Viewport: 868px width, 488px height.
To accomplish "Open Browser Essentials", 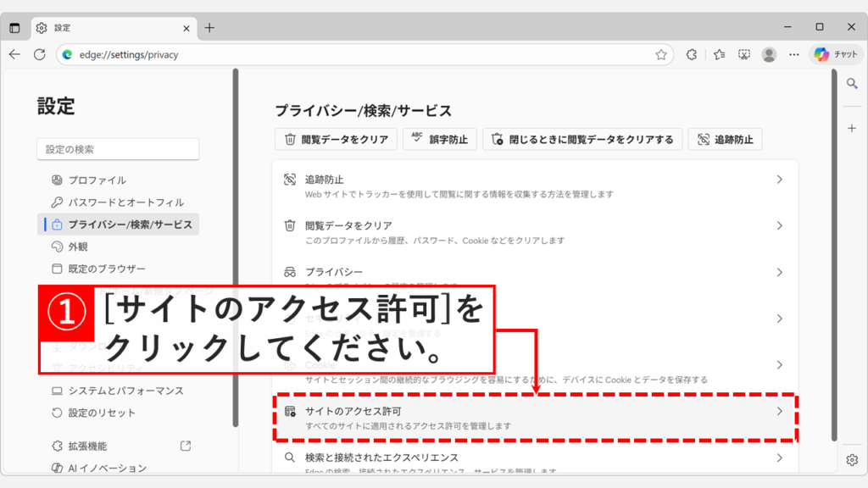I will click(x=692, y=54).
